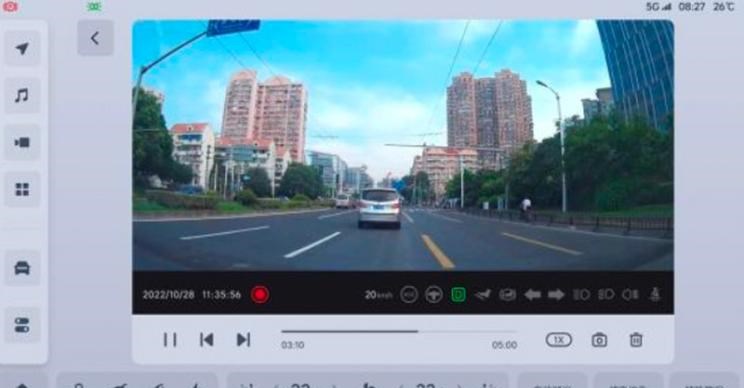Click the 08:27 clock in status bar
The image size is (744, 388).
692,7
